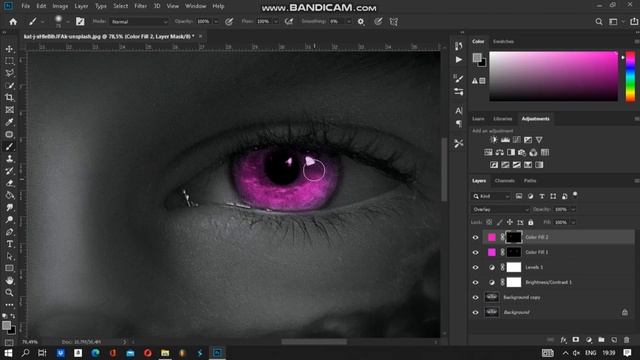Toggle pressure for opacity button
The width and height of the screenshot is (640, 360).
[x=229, y=22]
